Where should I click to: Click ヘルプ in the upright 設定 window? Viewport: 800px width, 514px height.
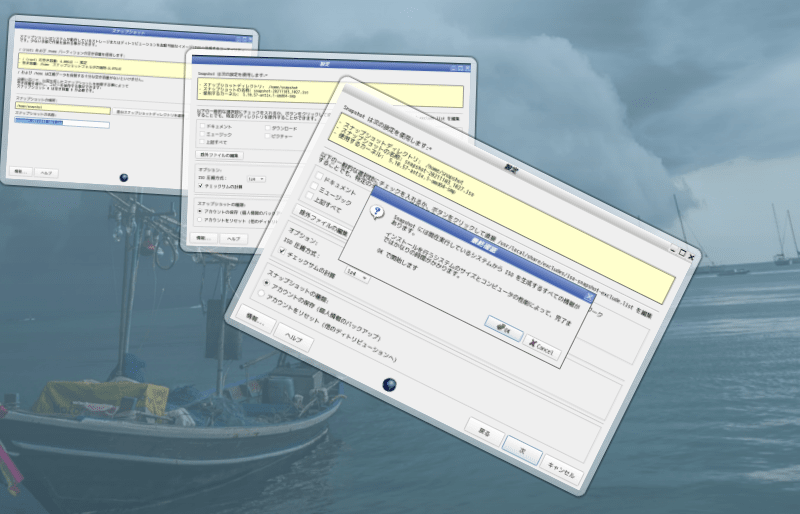point(234,238)
